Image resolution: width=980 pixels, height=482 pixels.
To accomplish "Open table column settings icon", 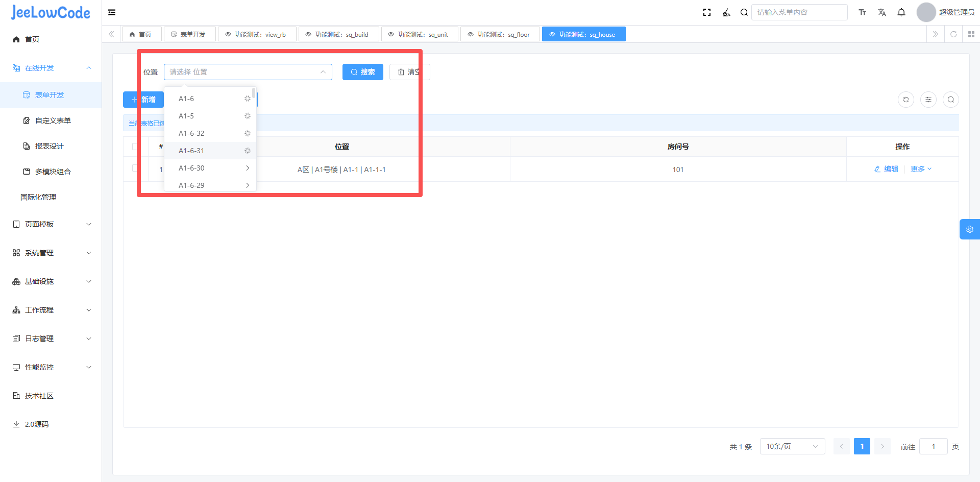I will [928, 100].
